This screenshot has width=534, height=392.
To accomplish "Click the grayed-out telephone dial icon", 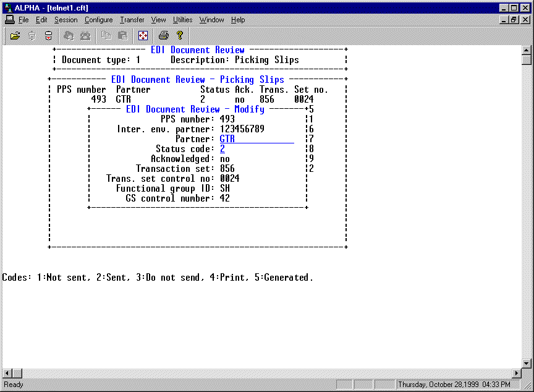I will (85, 35).
